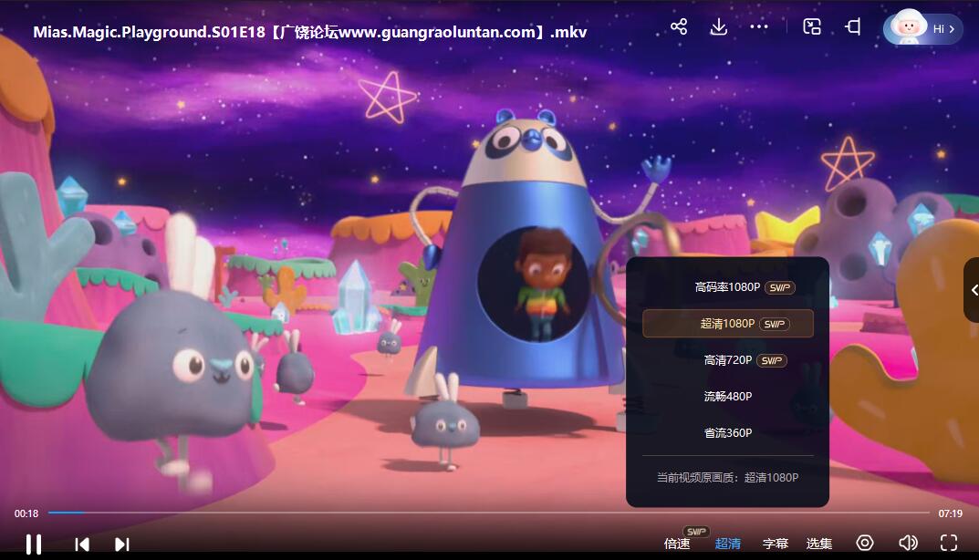Open the 字幕 subtitles menu
Screen dimensions: 979x560
click(776, 544)
